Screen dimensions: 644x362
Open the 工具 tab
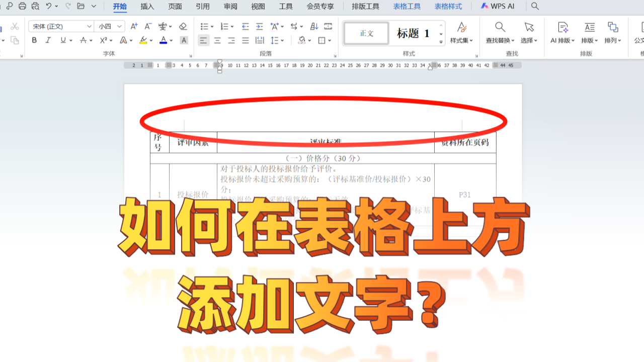click(x=285, y=7)
